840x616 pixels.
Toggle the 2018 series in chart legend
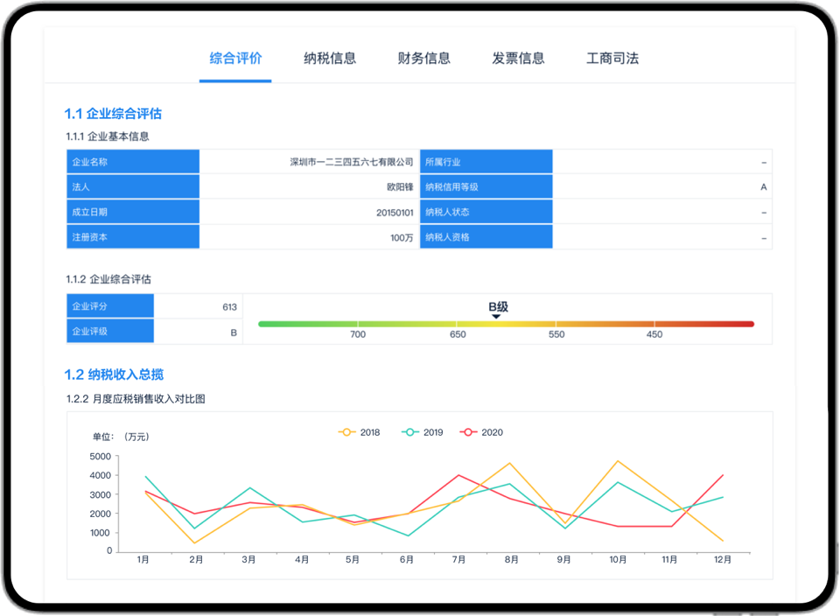tap(360, 432)
